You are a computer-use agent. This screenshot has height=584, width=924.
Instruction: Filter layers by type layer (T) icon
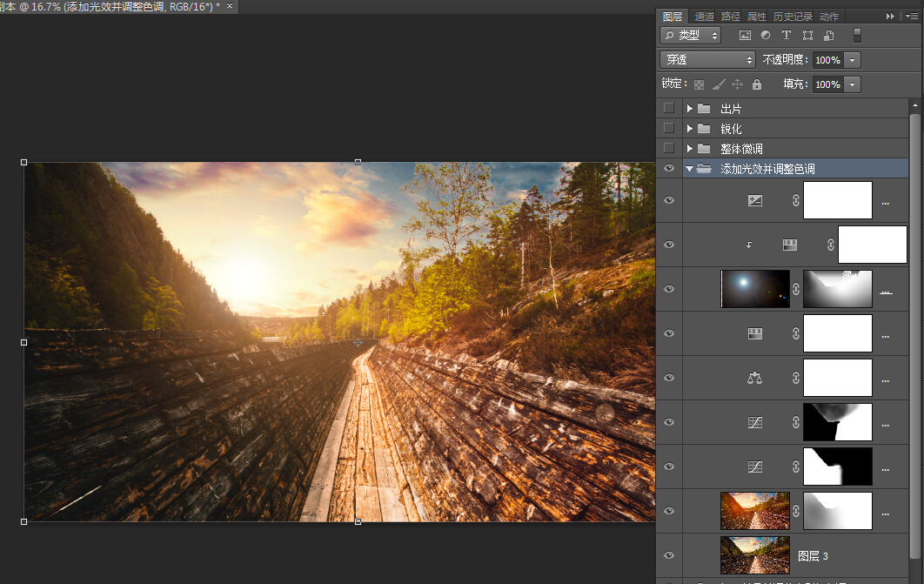pyautogui.click(x=787, y=36)
